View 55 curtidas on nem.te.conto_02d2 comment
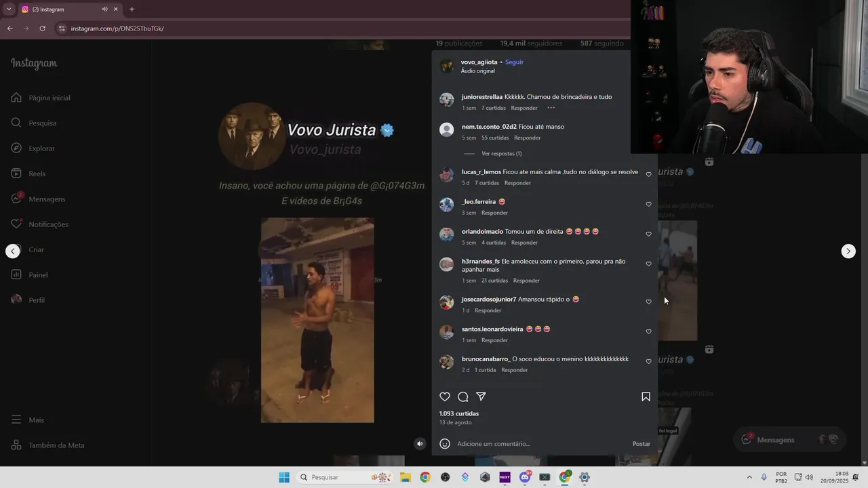 point(495,138)
